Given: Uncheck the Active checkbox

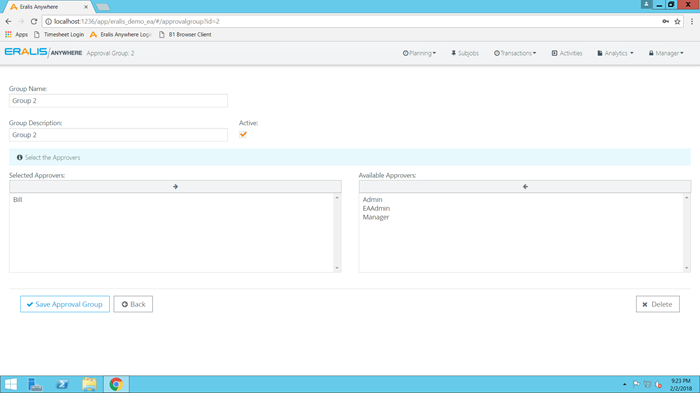Looking at the screenshot, I should click(x=243, y=134).
